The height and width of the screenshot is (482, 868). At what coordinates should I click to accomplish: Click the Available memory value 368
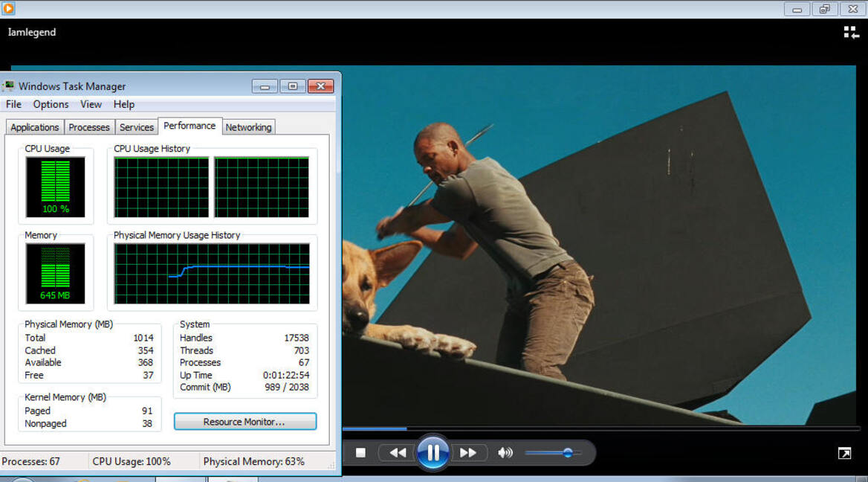[x=146, y=363]
